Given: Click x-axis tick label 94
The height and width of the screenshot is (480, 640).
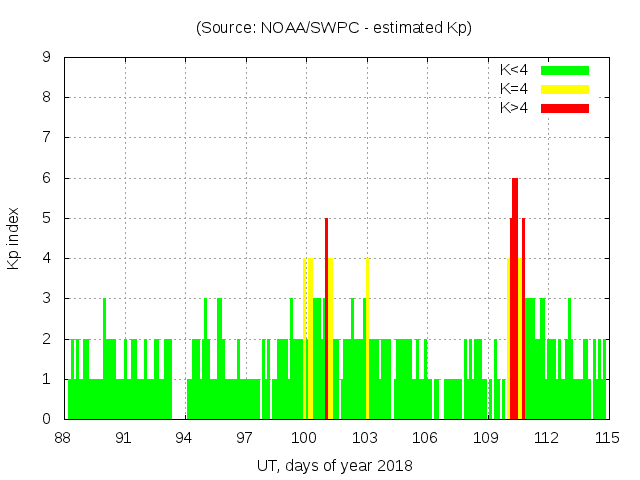Looking at the screenshot, I should 184,439.
